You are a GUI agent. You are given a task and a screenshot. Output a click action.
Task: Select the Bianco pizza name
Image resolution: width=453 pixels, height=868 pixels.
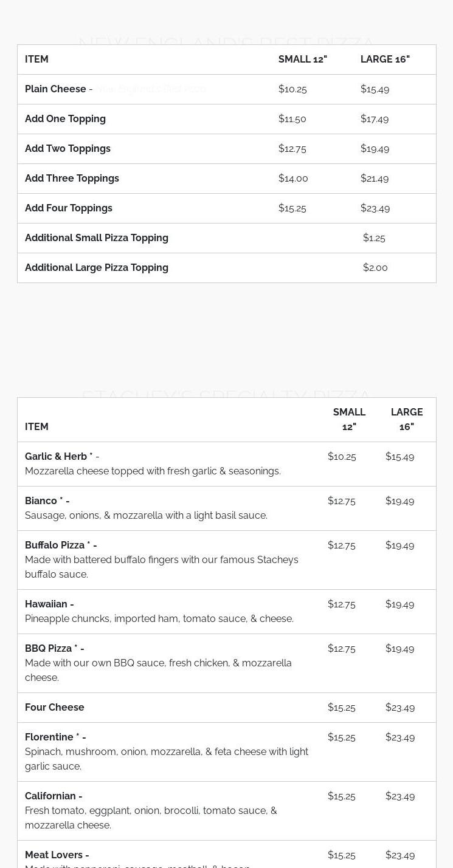point(41,501)
